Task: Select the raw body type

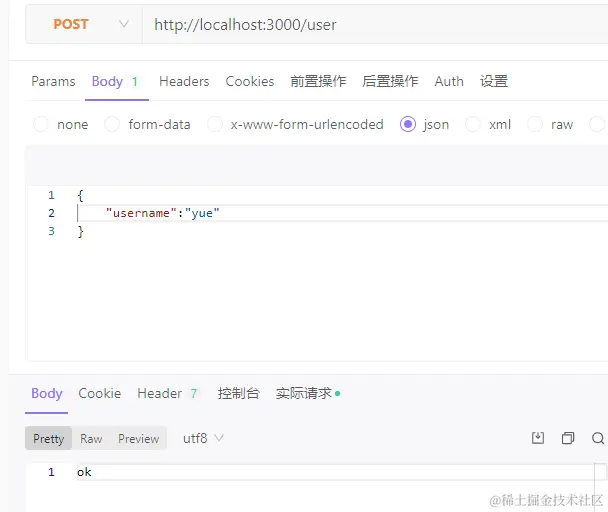Action: [535, 125]
